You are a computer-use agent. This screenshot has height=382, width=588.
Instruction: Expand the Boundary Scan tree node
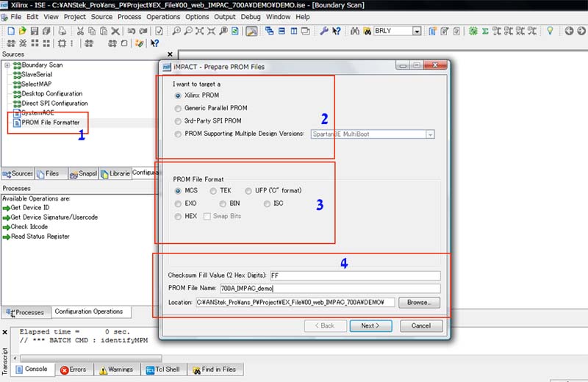(7, 65)
